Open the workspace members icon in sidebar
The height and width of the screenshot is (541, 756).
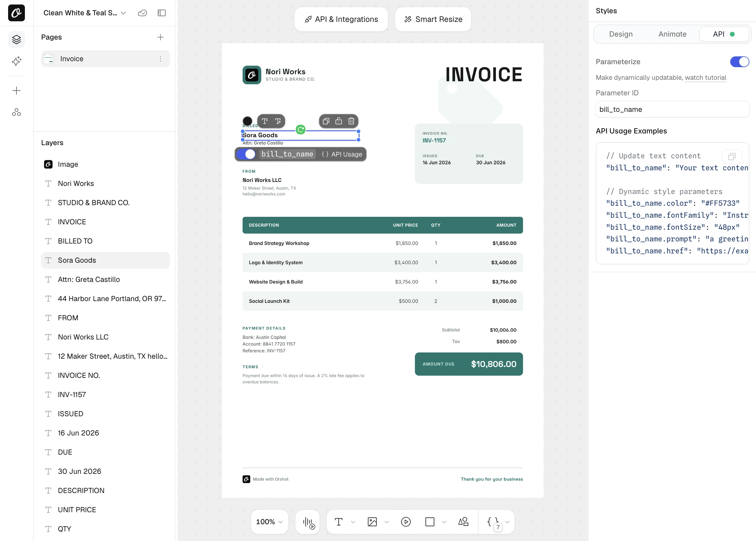coord(16,112)
